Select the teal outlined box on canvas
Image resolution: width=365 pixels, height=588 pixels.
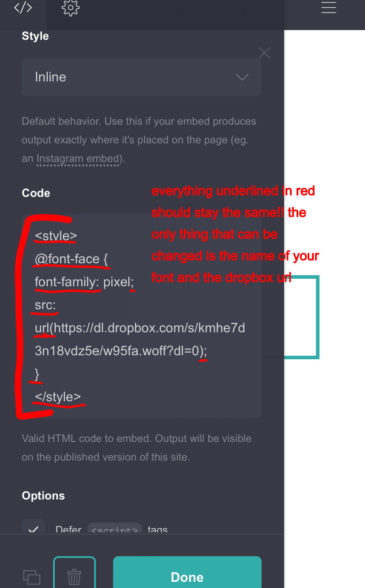[x=301, y=316]
